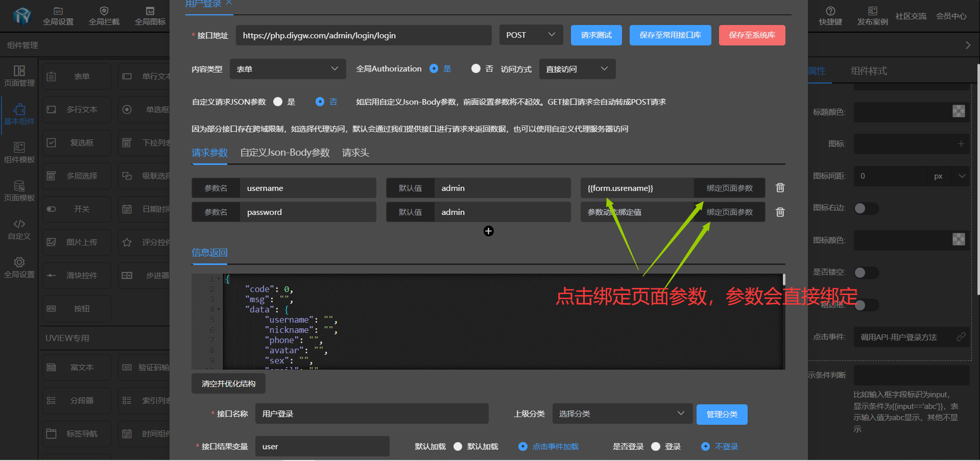Viewport: 980px width, 461px height.
Task: Click the 接口结果变量 user input field
Action: (x=322, y=446)
